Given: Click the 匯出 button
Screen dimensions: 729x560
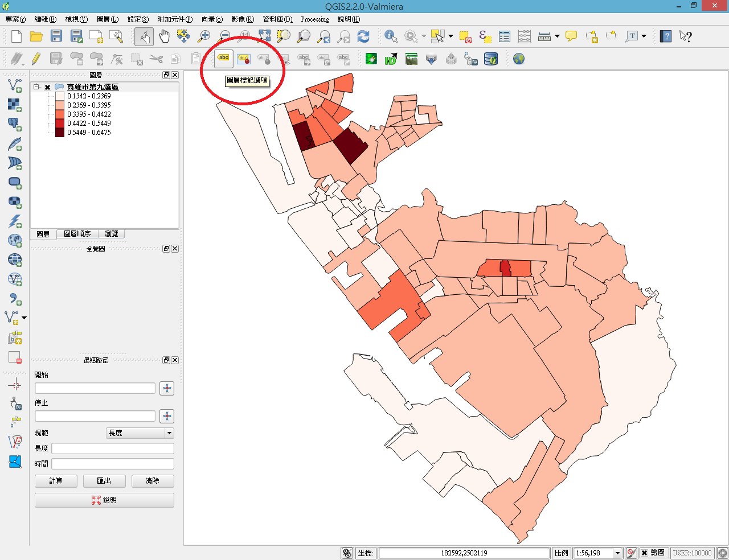Looking at the screenshot, I should click(x=104, y=481).
